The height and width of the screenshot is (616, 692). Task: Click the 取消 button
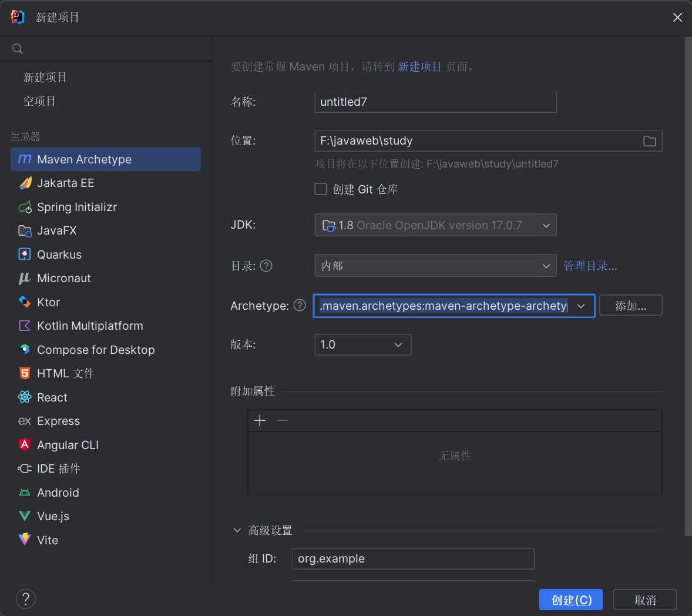pos(645,600)
